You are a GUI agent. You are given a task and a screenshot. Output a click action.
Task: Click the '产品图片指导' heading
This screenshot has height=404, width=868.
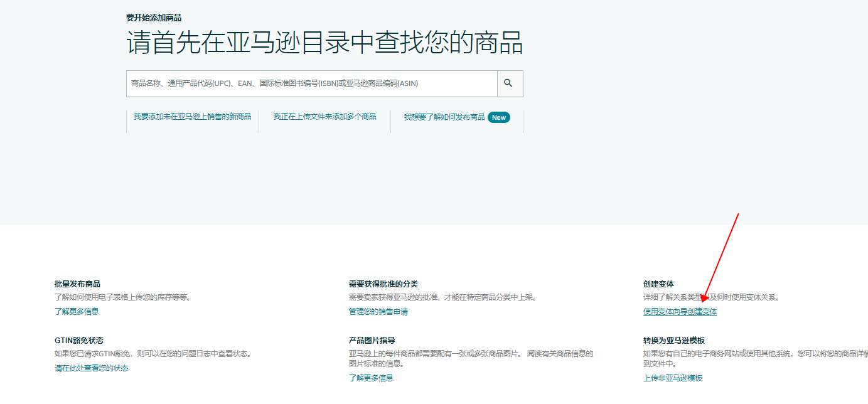(372, 341)
